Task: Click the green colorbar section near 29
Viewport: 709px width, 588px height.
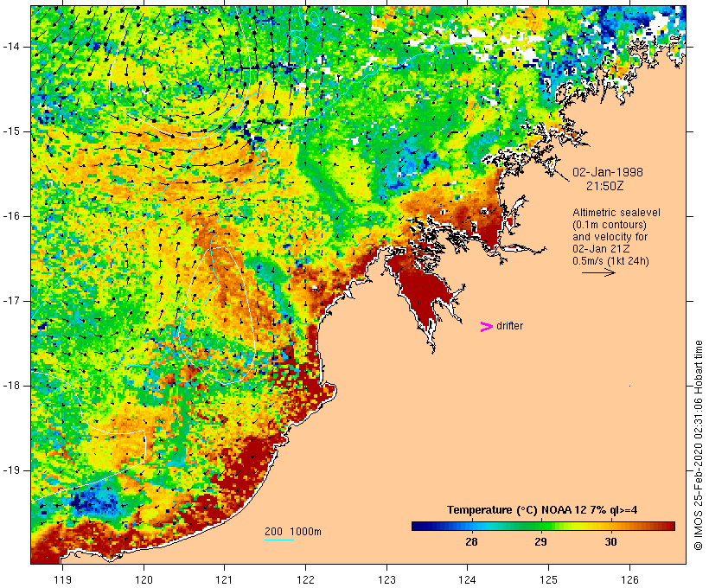Action: pos(540,526)
